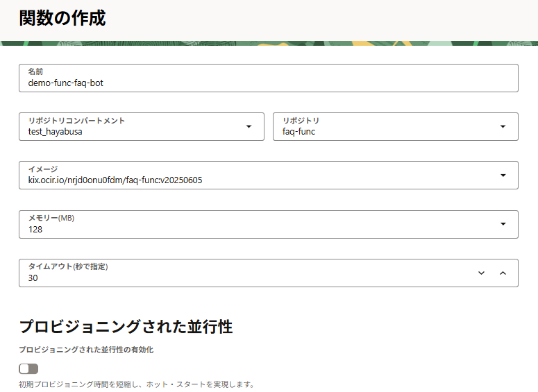This screenshot has height=392, width=538.
Task: Open the メモリー(MB) dropdown showing 128
Action: click(269, 224)
